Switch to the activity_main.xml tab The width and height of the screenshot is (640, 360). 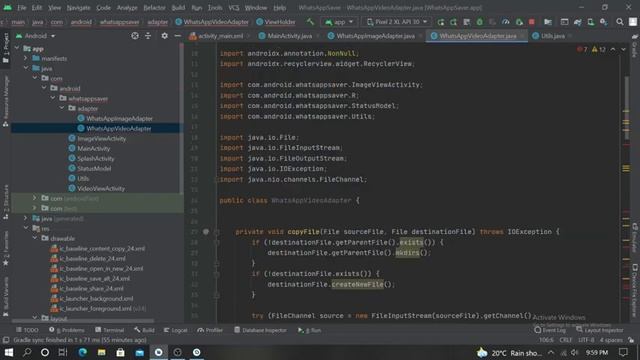click(x=220, y=36)
